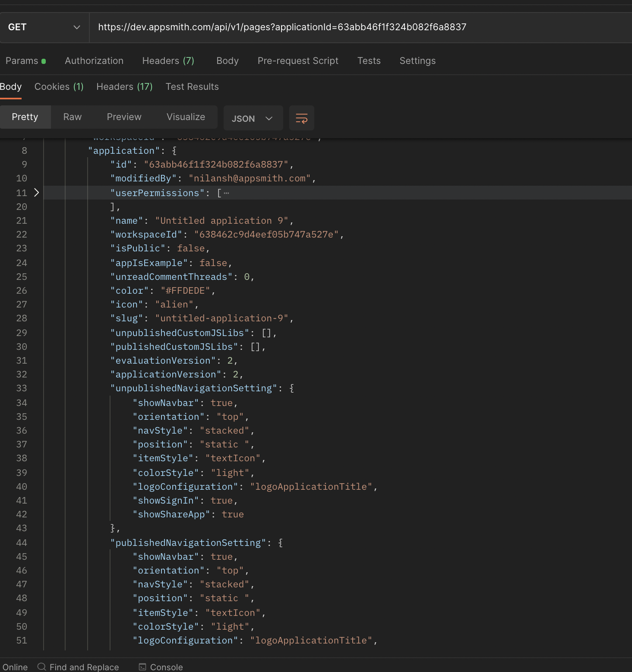632x672 pixels.
Task: Click the icon value "alien"
Action: tap(174, 304)
